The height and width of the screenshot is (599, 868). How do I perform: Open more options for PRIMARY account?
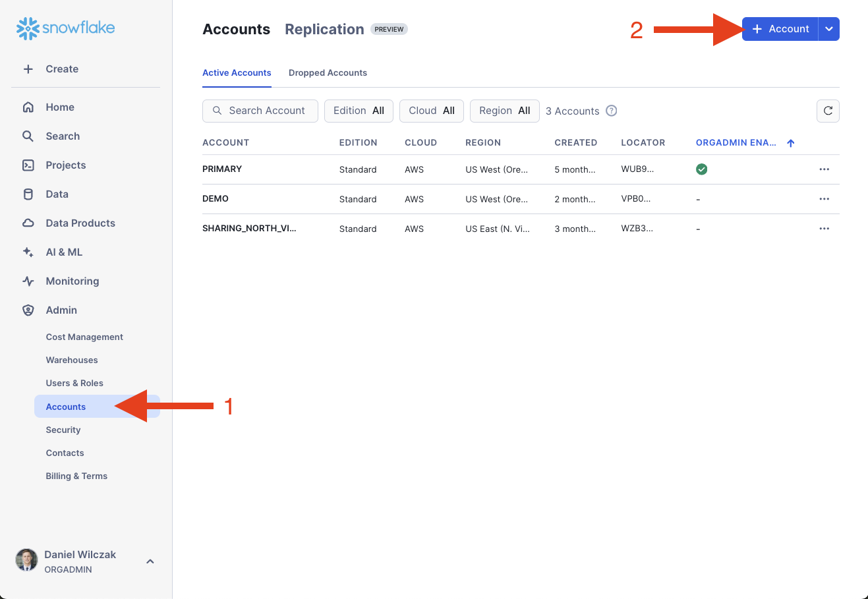click(x=824, y=169)
